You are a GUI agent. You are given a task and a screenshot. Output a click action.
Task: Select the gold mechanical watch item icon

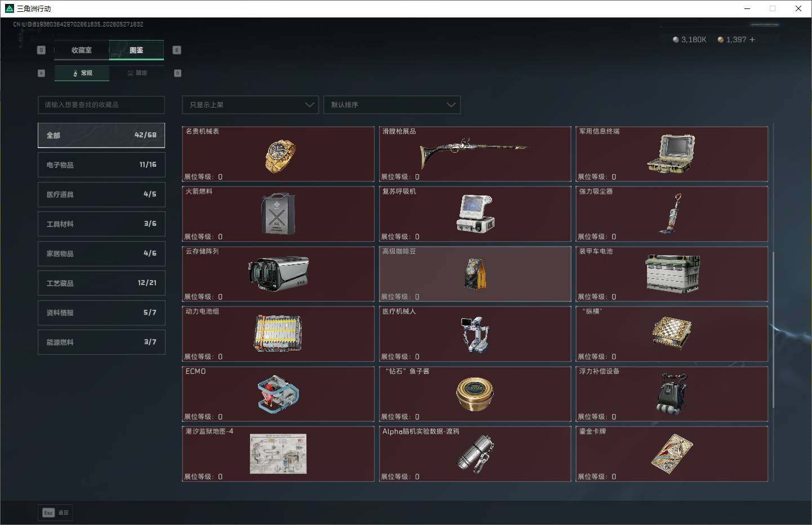280,155
